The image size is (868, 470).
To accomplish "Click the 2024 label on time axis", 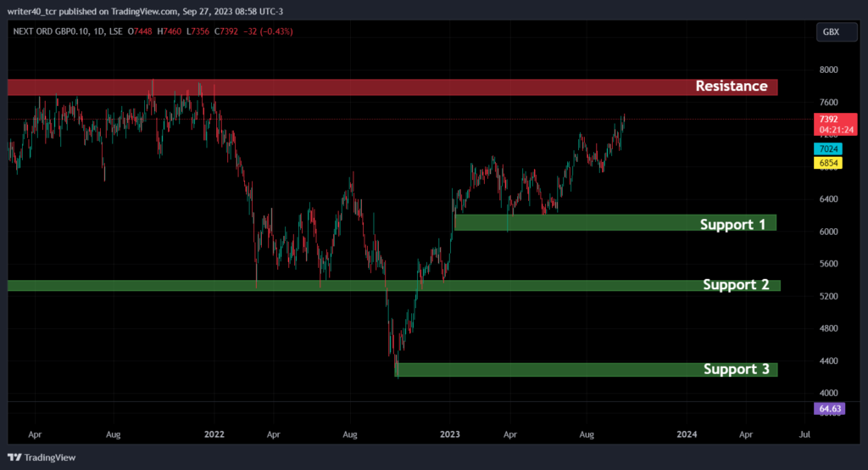I will 687,434.
